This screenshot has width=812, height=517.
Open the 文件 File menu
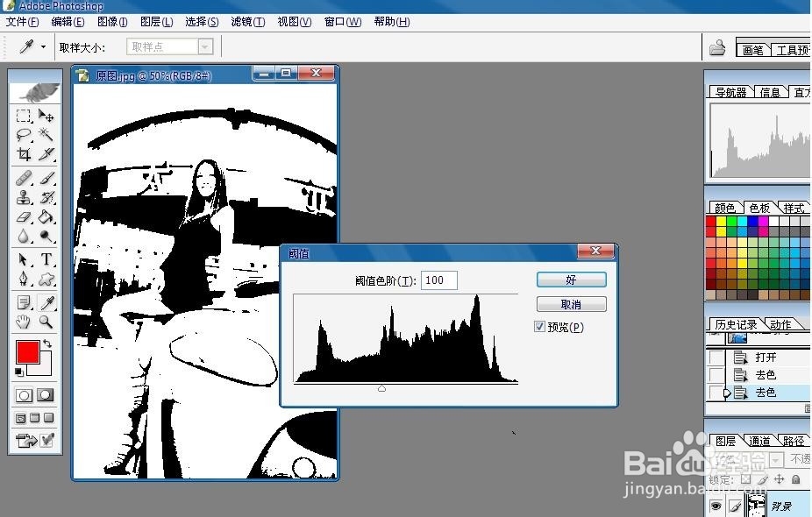click(x=22, y=22)
